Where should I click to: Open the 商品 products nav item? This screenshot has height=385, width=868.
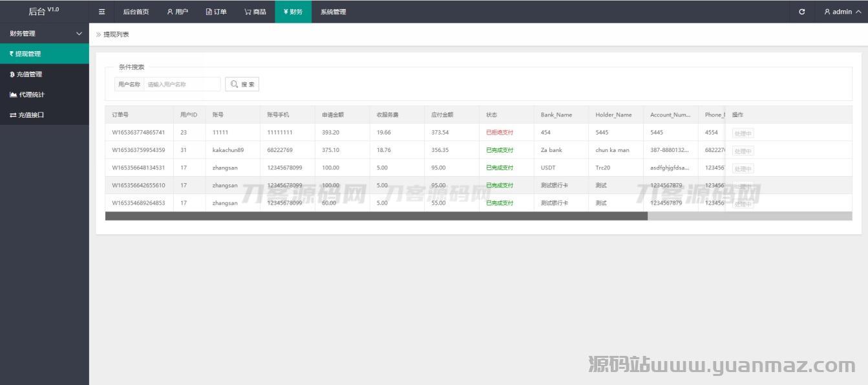pyautogui.click(x=255, y=12)
